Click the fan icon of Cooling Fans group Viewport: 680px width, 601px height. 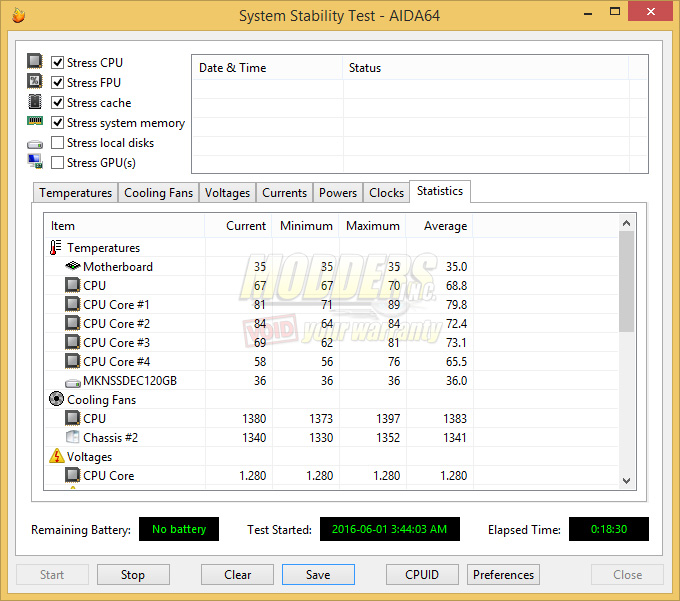[56, 399]
